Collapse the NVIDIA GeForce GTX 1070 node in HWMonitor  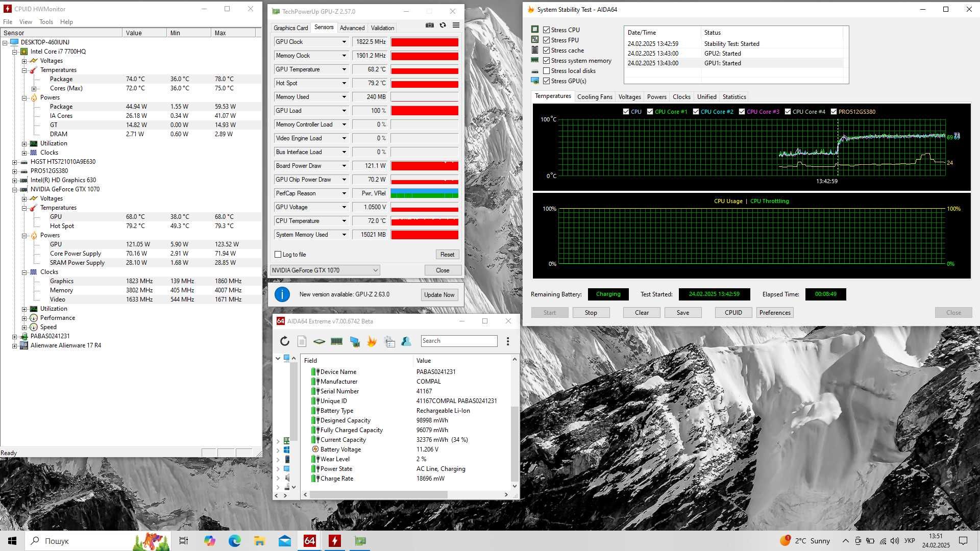point(15,189)
